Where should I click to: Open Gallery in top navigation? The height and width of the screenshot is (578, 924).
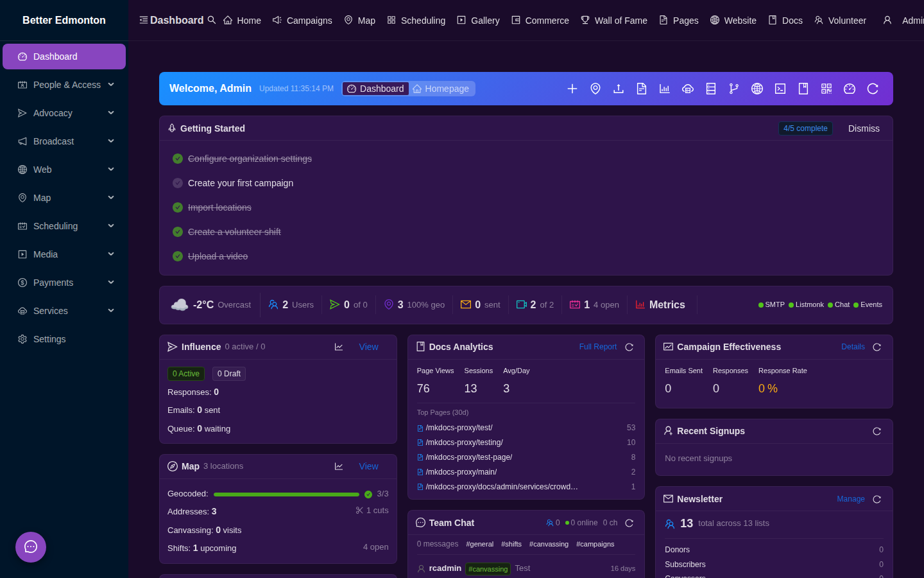(478, 21)
